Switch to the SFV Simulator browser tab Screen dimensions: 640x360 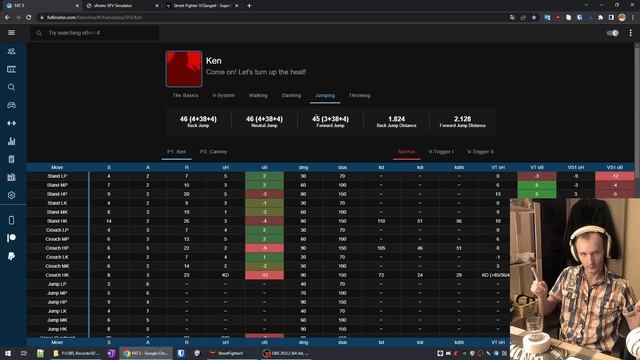point(121,6)
